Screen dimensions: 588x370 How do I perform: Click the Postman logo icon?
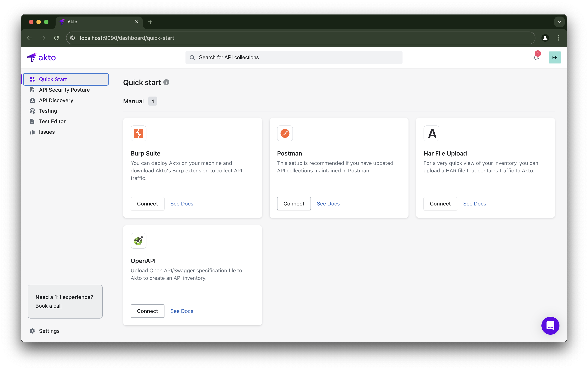tap(285, 133)
